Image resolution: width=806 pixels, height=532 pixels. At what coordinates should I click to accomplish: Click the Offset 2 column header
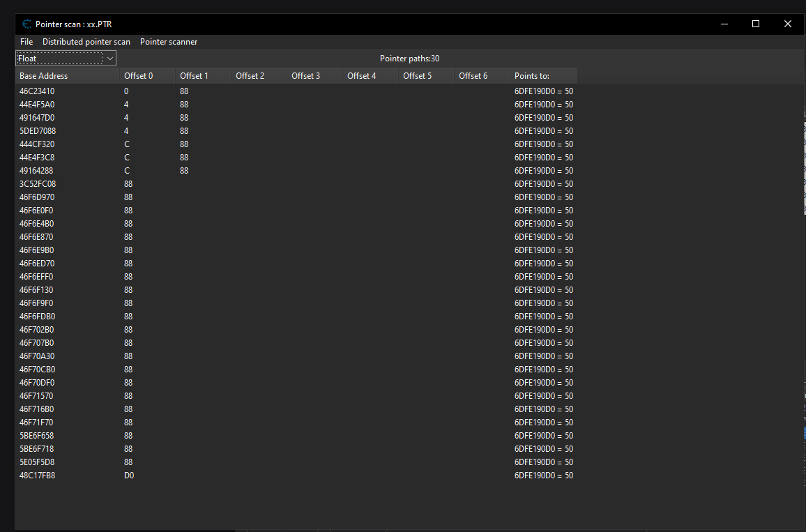tap(259, 75)
